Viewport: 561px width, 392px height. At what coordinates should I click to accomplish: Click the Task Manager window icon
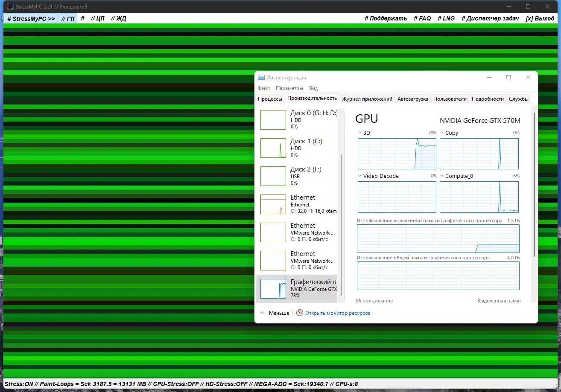click(261, 78)
